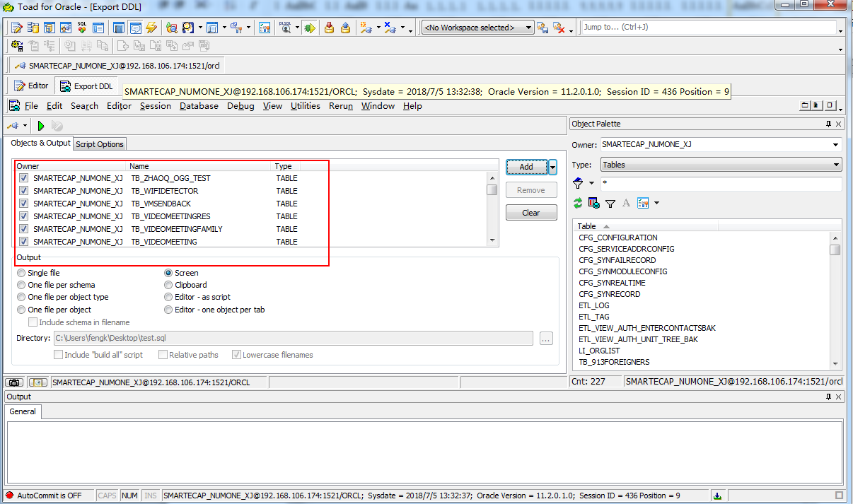Click the download arrow icon in bottom status bar
Screen dimensions: 853x504
[717, 496]
